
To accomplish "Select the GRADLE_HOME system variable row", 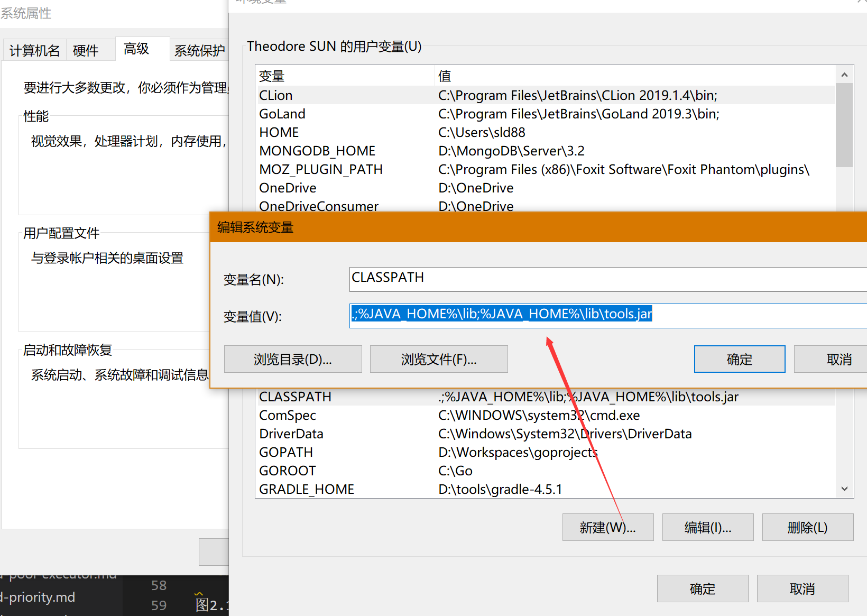I will tap(545, 489).
